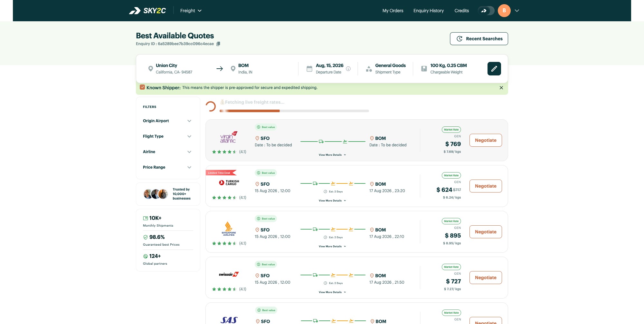Click the calendar icon beside departure date
This screenshot has width=644, height=324.
tap(309, 69)
